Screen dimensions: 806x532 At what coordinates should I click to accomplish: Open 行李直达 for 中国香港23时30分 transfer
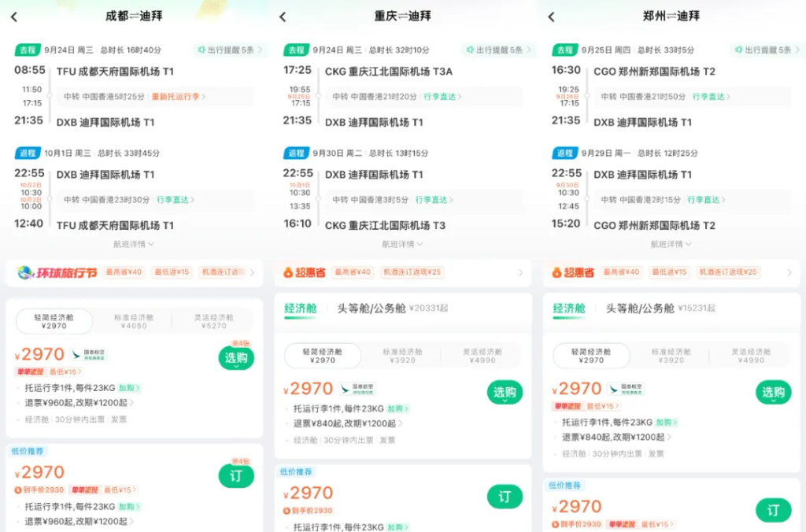[176, 200]
